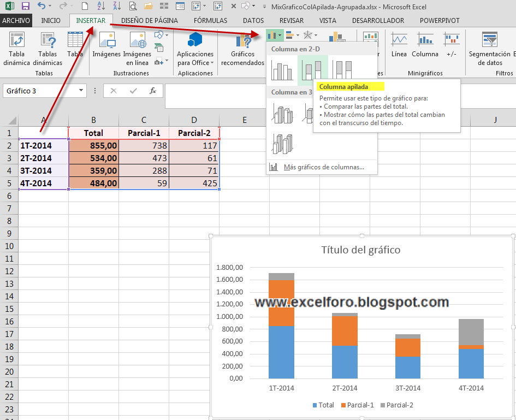516x420 pixels.
Task: Open the POWERPIVOT tab
Action: pyautogui.click(x=440, y=20)
